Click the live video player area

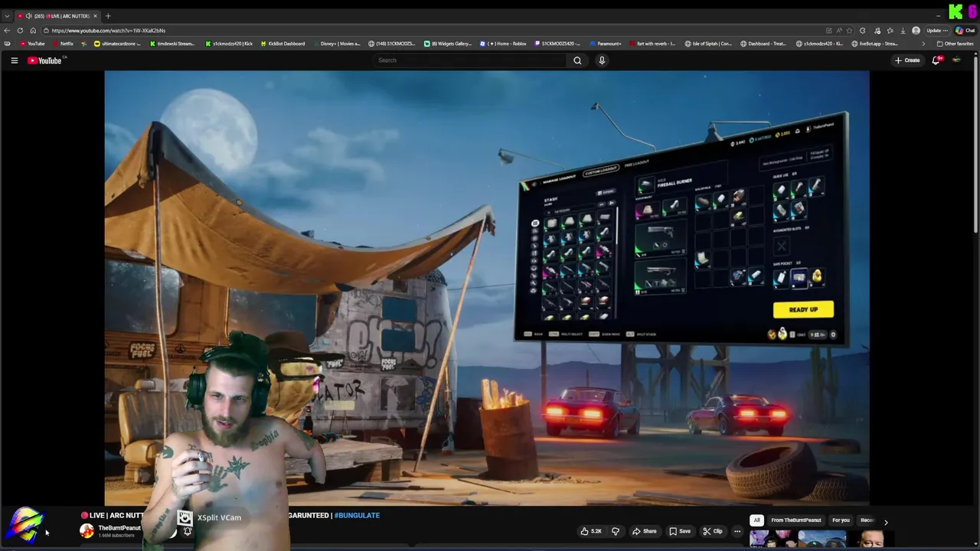[487, 288]
